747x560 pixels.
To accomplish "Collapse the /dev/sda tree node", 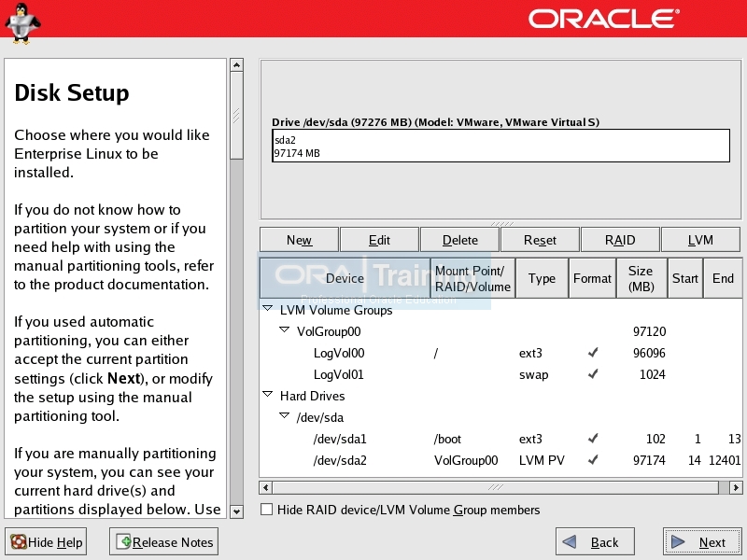I will point(285,415).
